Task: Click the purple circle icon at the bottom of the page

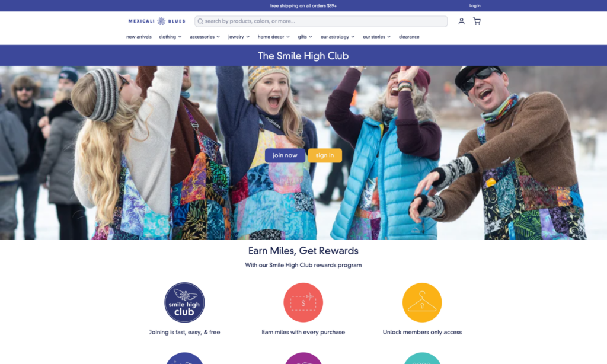Action: pos(303,358)
